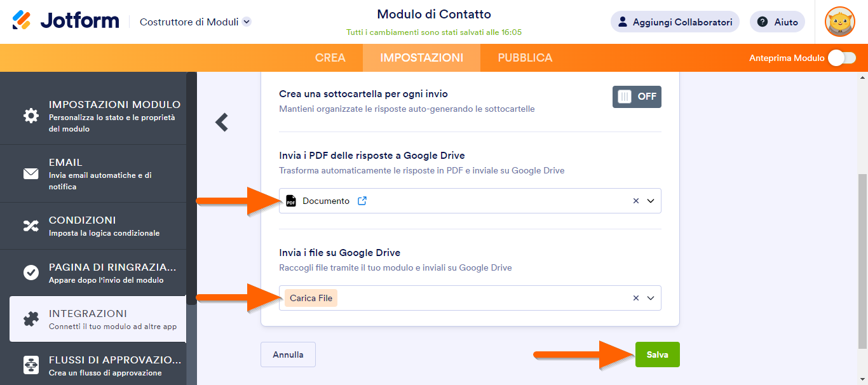
Task: Click the back arrow chevron
Action: 221,122
